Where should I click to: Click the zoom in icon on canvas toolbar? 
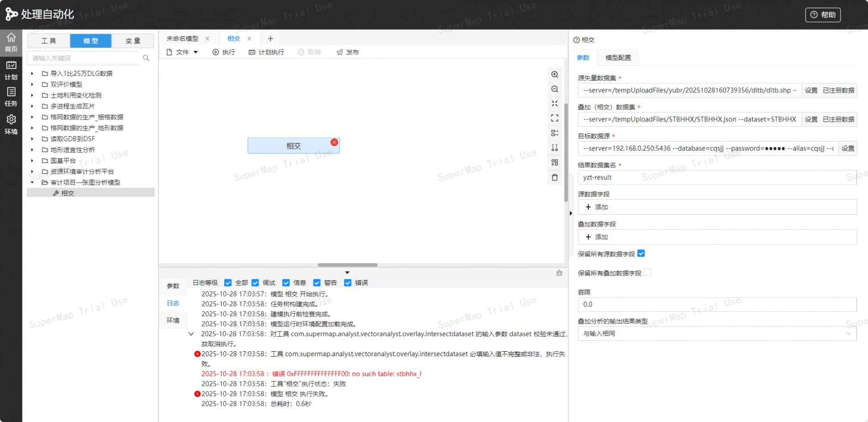coord(555,74)
